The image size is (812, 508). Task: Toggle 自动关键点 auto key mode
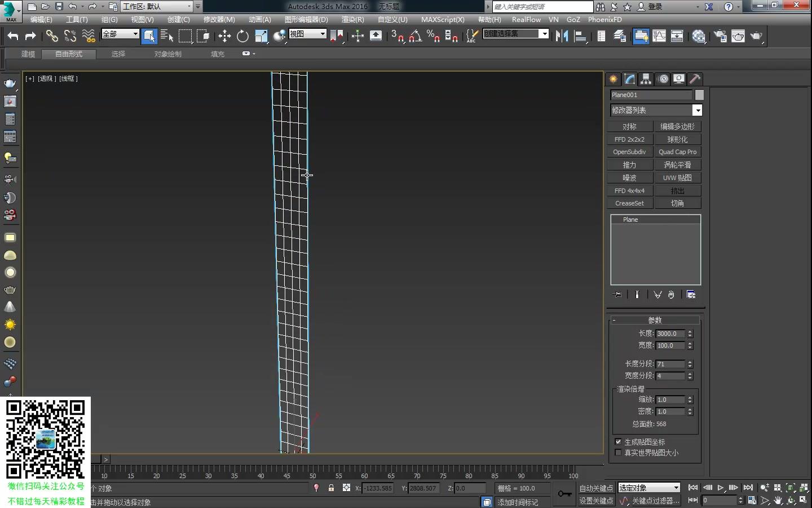tap(596, 488)
